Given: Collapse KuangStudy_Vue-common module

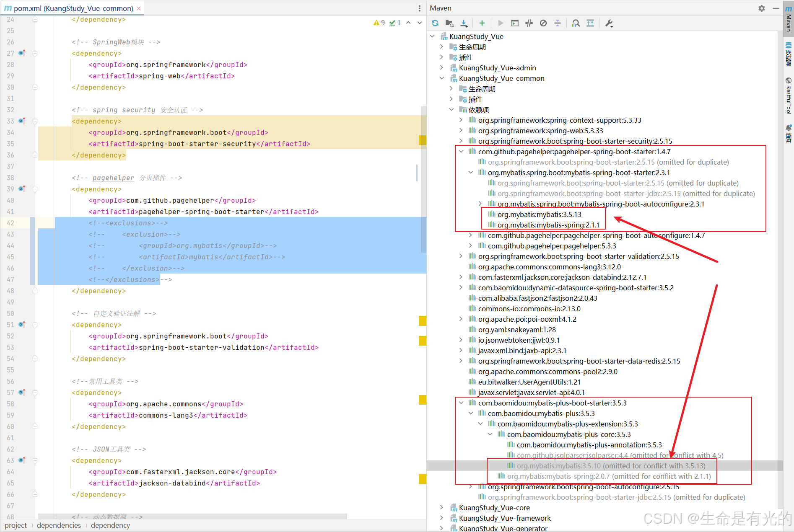Looking at the screenshot, I should click(x=441, y=78).
